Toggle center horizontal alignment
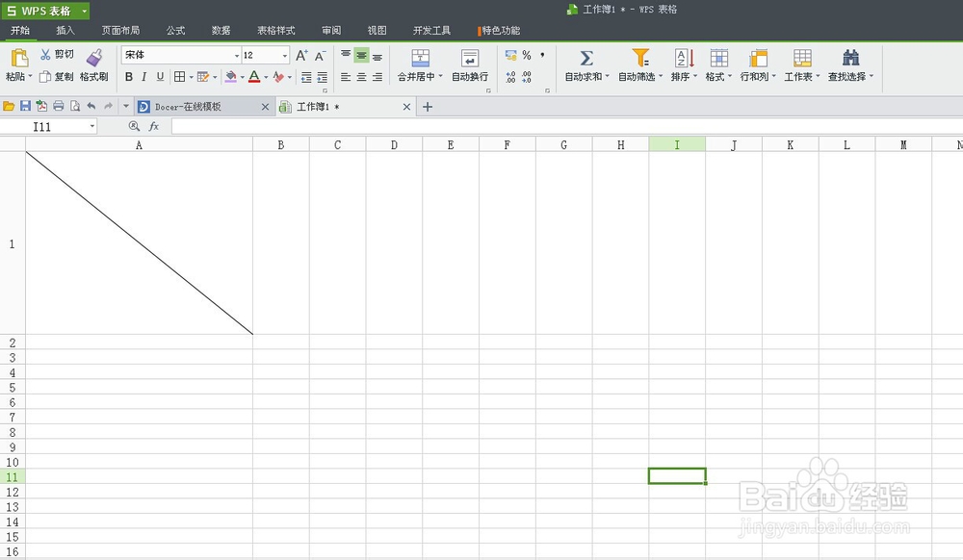Image resolution: width=963 pixels, height=560 pixels. (x=362, y=77)
